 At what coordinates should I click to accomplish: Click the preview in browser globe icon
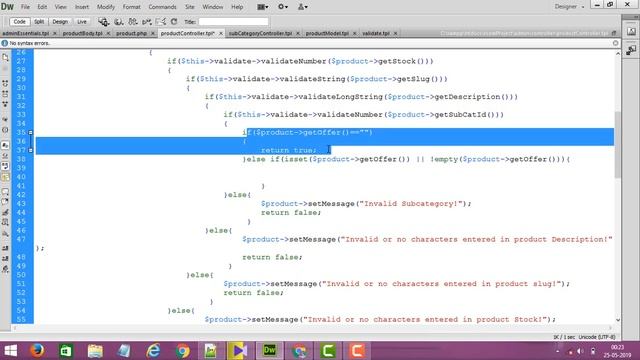(x=119, y=22)
